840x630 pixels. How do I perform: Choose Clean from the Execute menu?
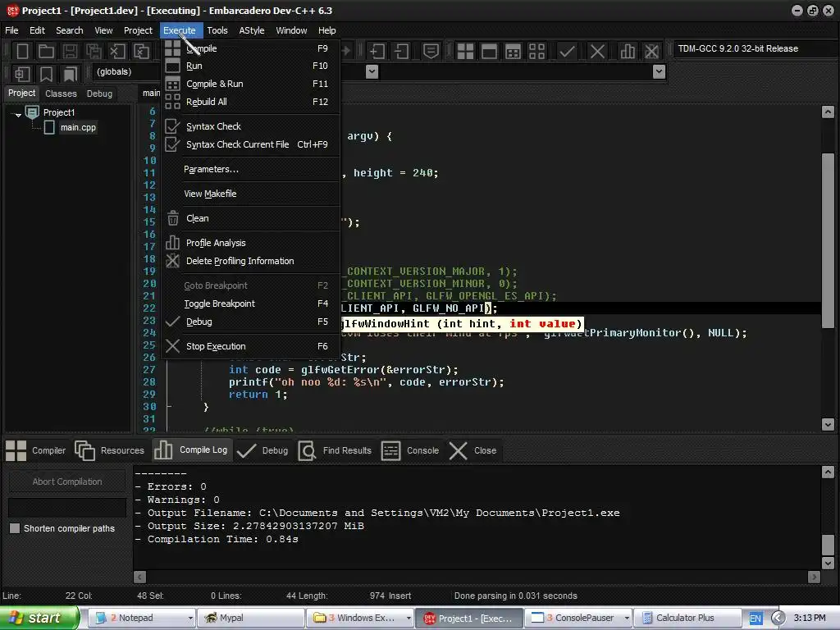pyautogui.click(x=251, y=218)
